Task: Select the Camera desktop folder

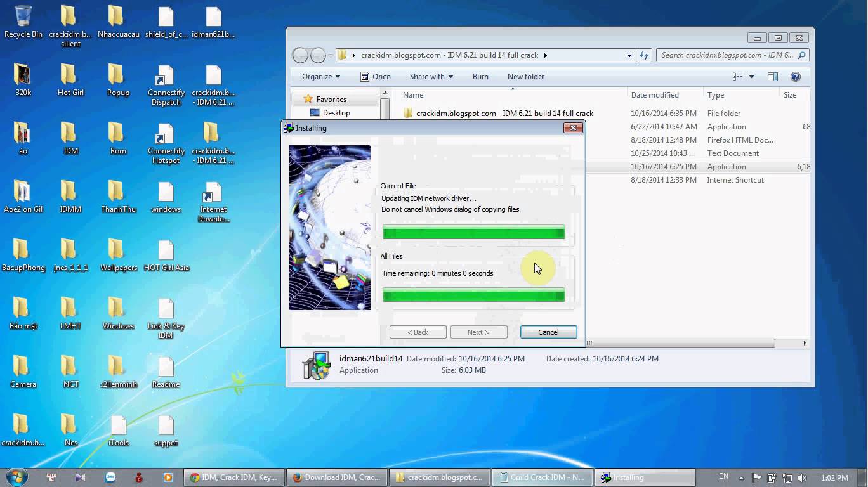Action: 23,372
